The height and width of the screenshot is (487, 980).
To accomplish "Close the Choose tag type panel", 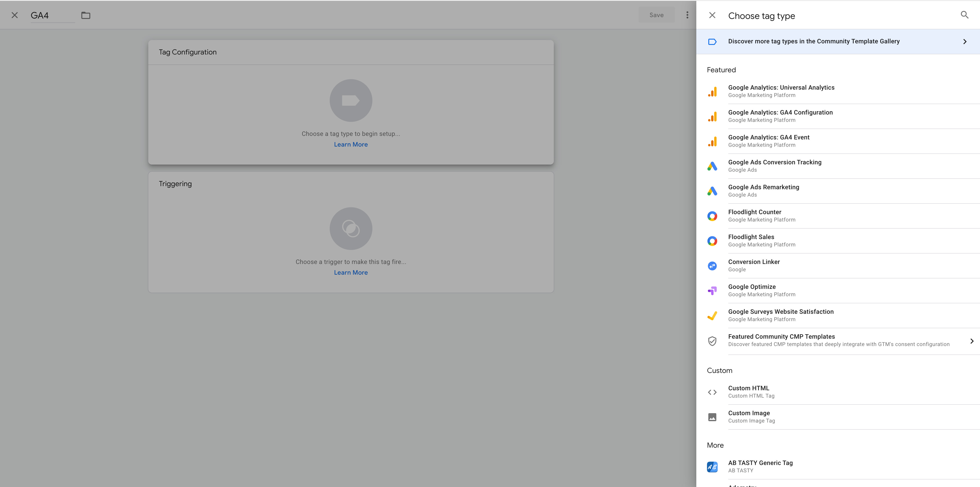I will coord(712,15).
